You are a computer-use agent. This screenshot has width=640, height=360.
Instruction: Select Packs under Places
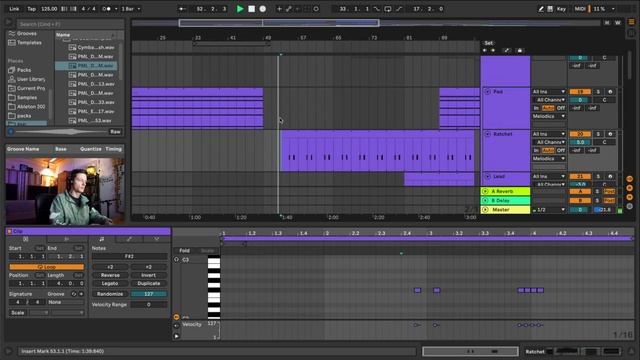24,70
